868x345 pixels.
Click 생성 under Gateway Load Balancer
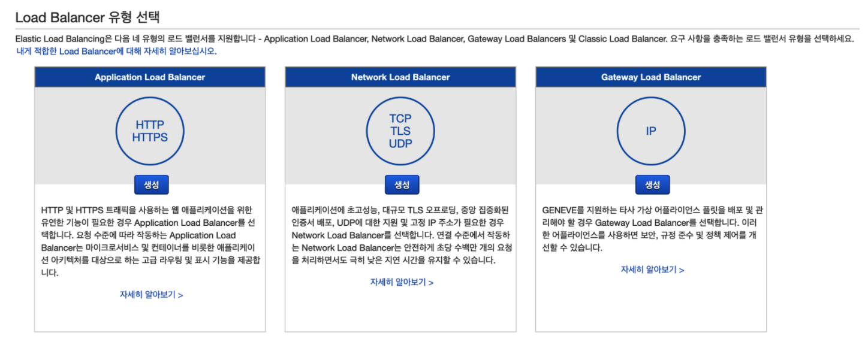(652, 184)
